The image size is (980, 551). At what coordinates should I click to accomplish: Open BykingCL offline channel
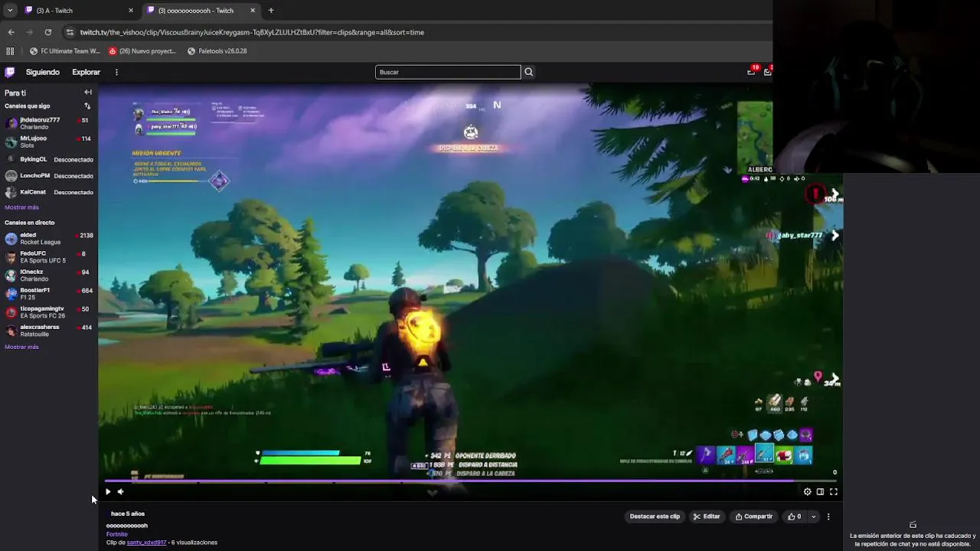tap(49, 159)
